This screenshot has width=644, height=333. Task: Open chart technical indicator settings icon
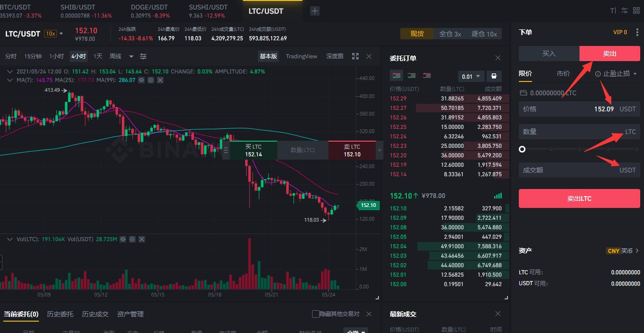pyautogui.click(x=143, y=56)
